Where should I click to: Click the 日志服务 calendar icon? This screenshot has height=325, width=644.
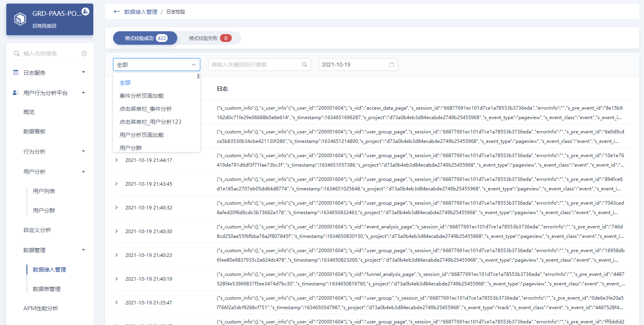[16, 72]
